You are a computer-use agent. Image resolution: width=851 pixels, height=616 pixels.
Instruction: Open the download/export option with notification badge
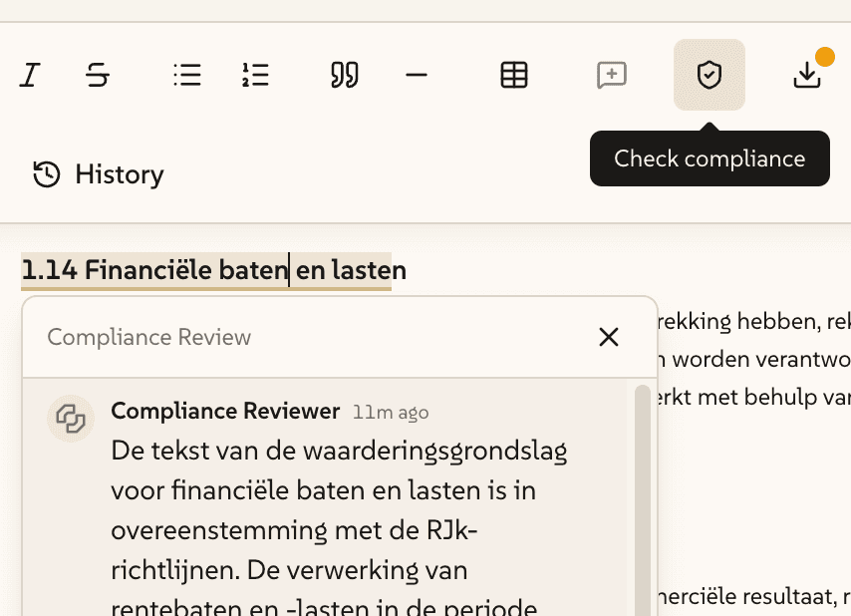pos(809,75)
